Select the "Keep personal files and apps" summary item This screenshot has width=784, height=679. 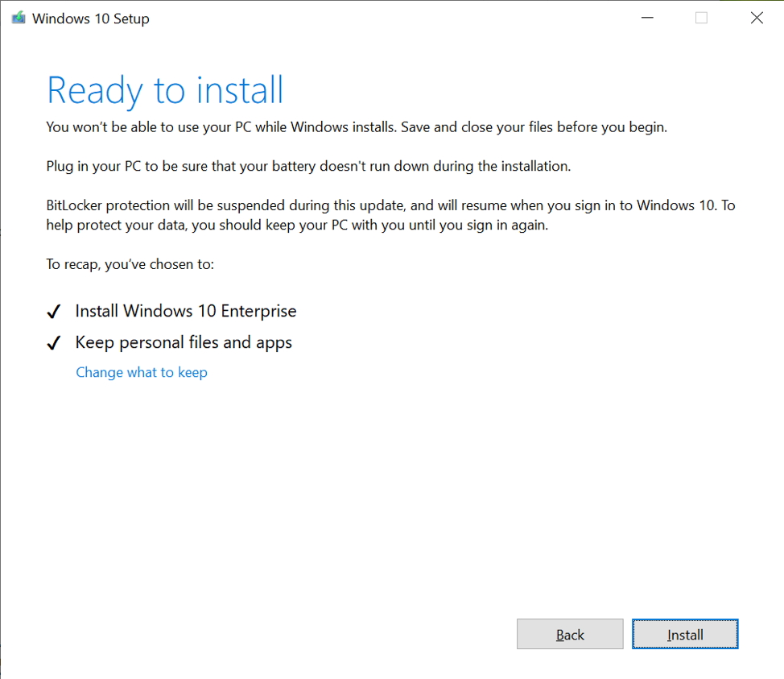point(184,342)
